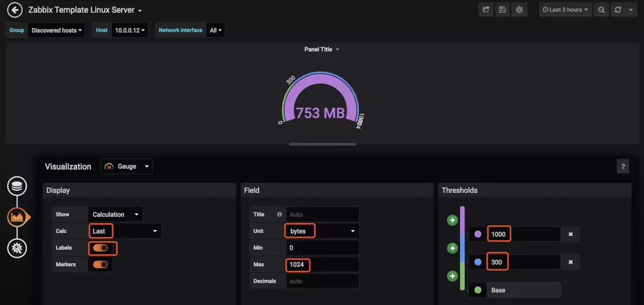The width and height of the screenshot is (644, 305).
Task: Select the Visualization chart tab icon
Action: click(x=18, y=217)
